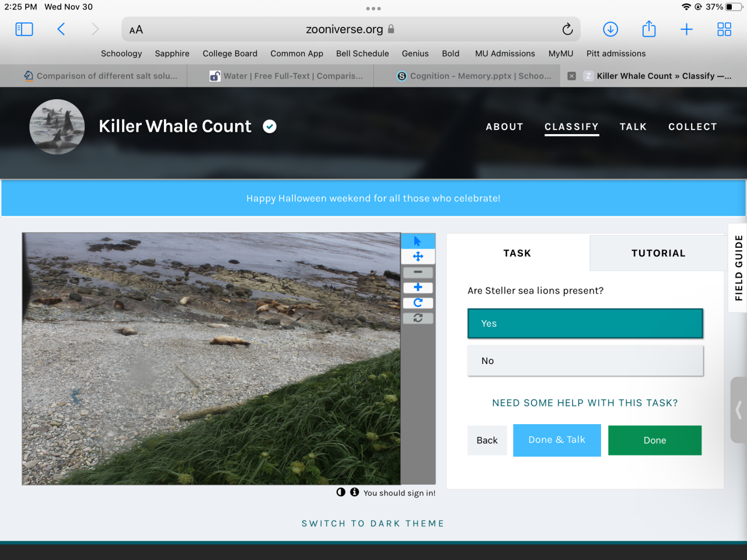Switch to dark theme

click(373, 524)
